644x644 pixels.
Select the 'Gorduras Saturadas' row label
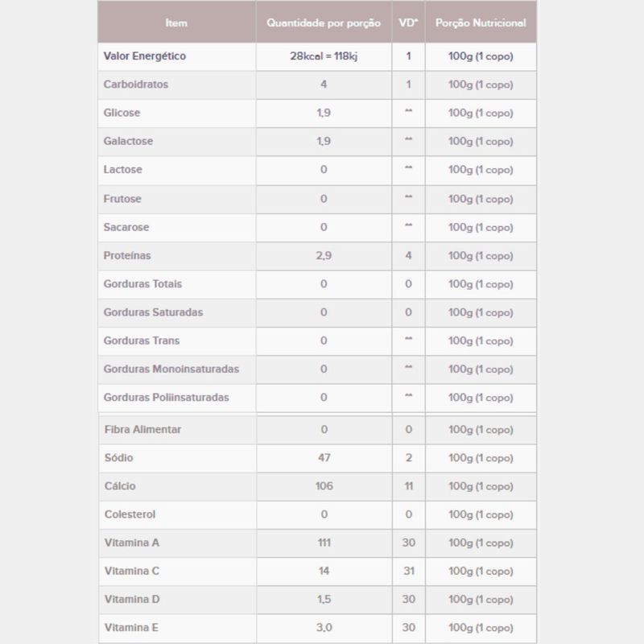tap(154, 312)
